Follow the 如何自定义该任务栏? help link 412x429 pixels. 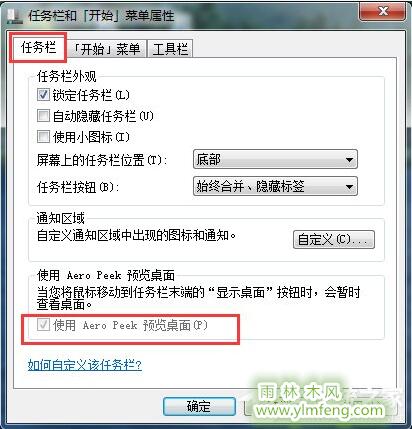click(85, 365)
